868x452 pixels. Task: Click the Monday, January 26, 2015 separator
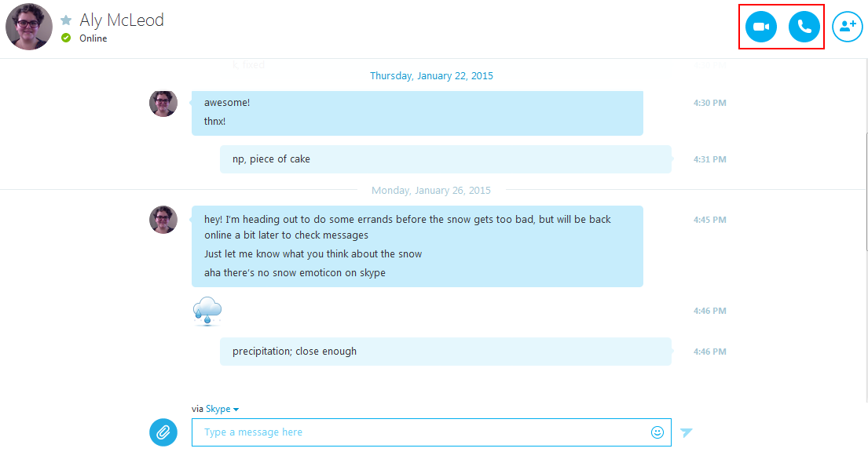point(431,191)
